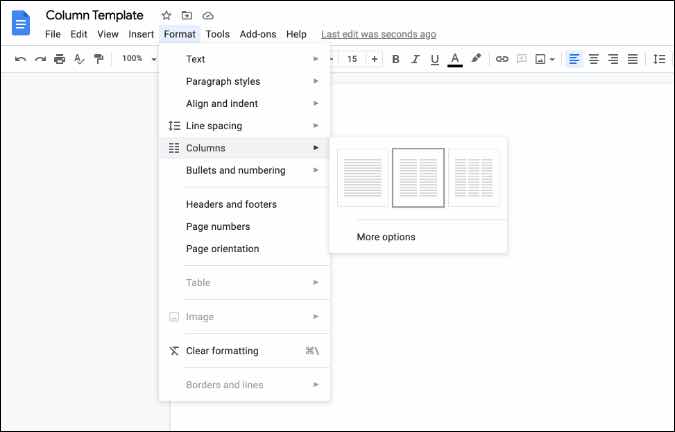
Task: Click the insert image icon
Action: [540, 59]
